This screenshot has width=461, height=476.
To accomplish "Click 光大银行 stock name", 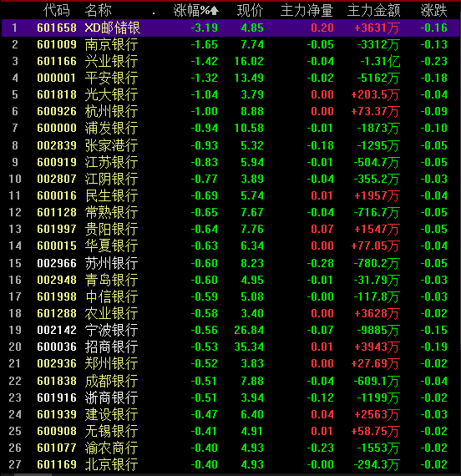I will click(111, 94).
